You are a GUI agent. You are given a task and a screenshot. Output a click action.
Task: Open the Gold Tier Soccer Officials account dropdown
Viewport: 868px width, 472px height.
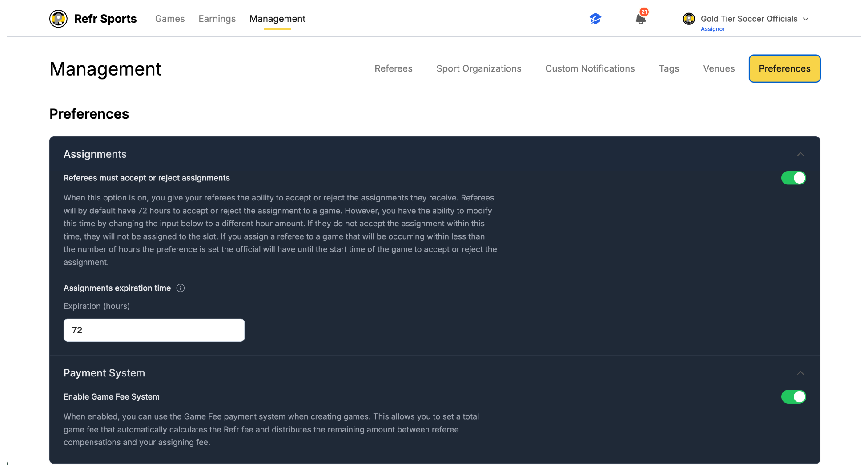[806, 19]
